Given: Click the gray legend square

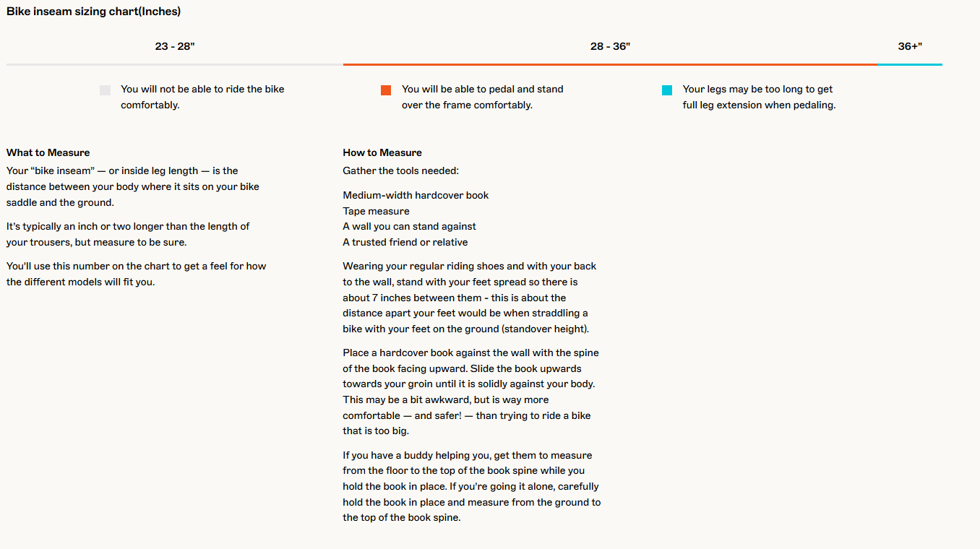Looking at the screenshot, I should point(106,90).
